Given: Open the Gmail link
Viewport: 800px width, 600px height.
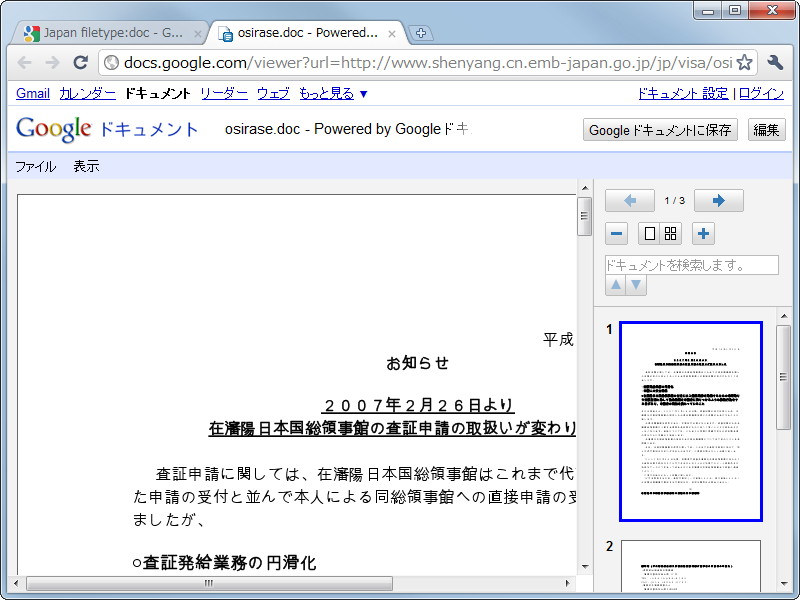Looking at the screenshot, I should pos(31,93).
